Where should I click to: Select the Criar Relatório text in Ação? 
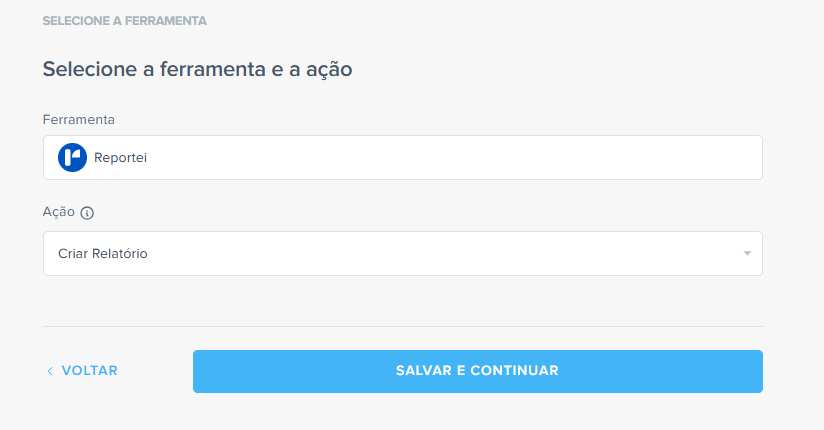103,254
